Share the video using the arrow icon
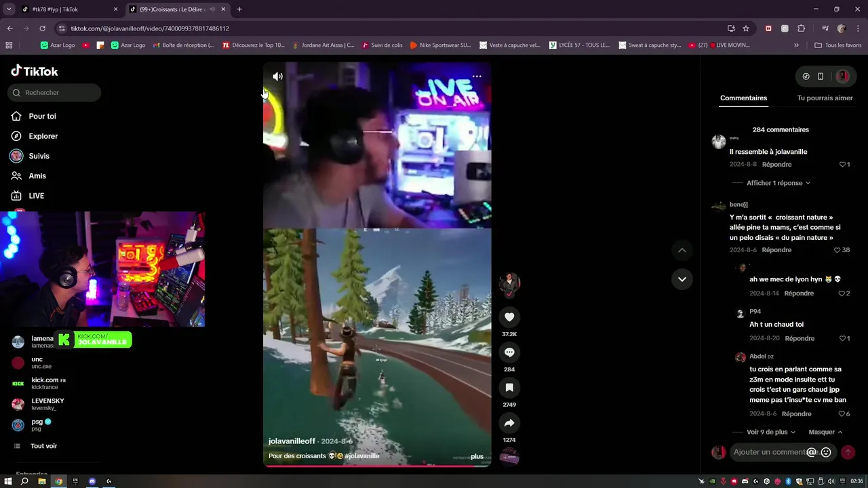The width and height of the screenshot is (868, 488). 509,423
